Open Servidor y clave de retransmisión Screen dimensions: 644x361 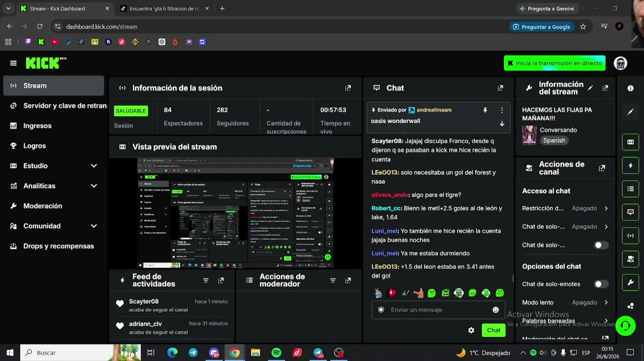(x=54, y=106)
